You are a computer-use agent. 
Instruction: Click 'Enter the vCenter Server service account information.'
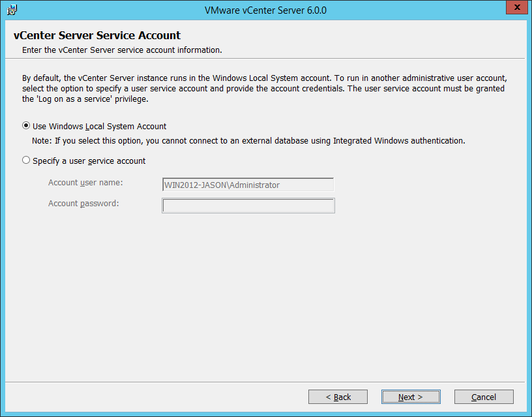(x=122, y=50)
